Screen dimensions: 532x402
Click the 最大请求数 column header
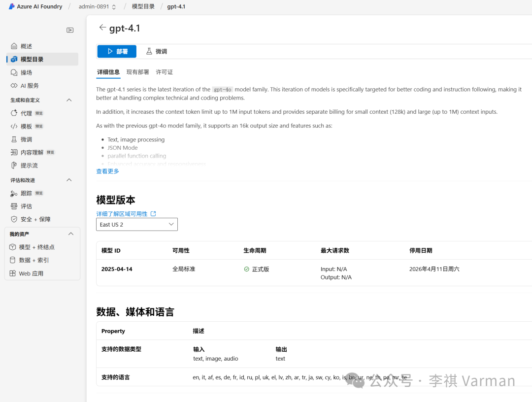(335, 251)
